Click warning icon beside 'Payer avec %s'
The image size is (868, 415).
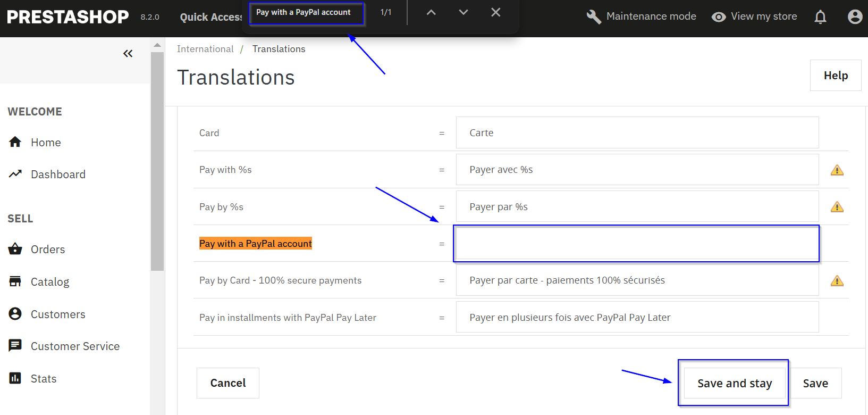(x=837, y=170)
